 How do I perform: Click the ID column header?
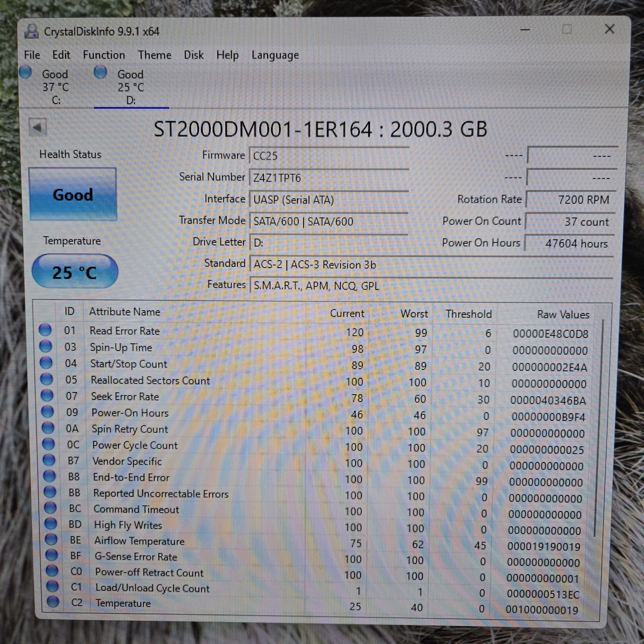[69, 311]
